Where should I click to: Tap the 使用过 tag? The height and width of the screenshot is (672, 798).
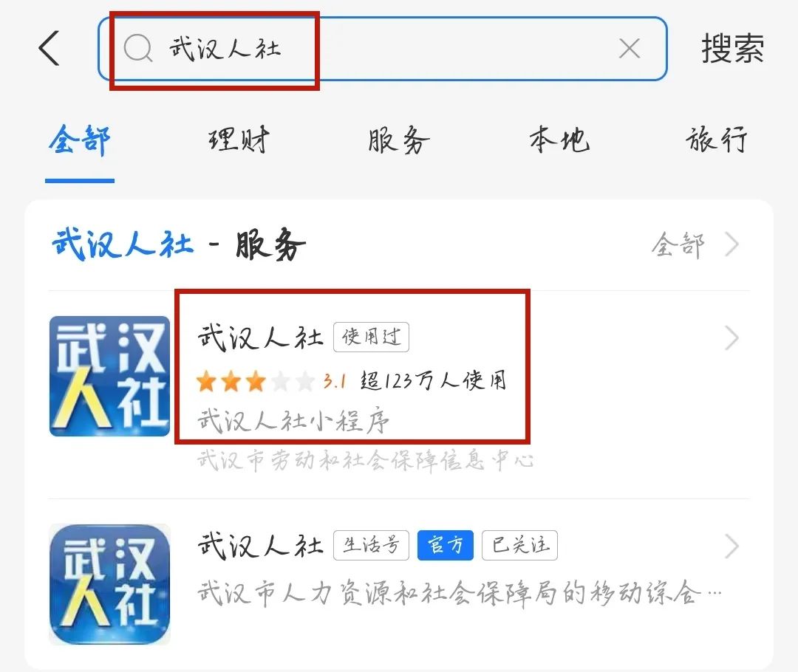(x=371, y=337)
